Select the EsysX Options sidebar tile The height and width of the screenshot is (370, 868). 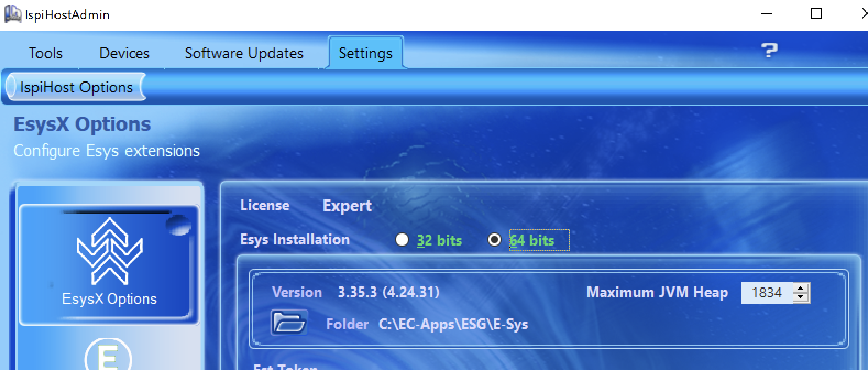tap(109, 265)
